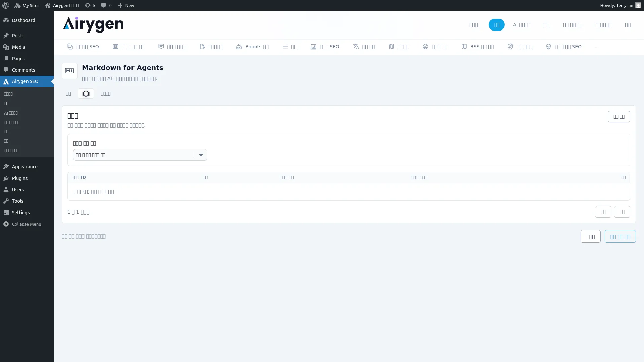Open the Plugins menu

27,178
